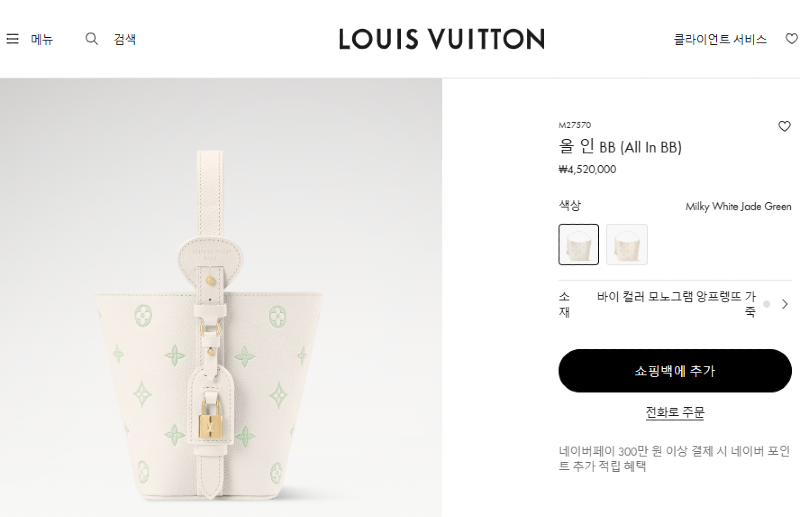Select the second color variant thumbnail
Viewport: 800px width, 517px height.
coord(627,244)
